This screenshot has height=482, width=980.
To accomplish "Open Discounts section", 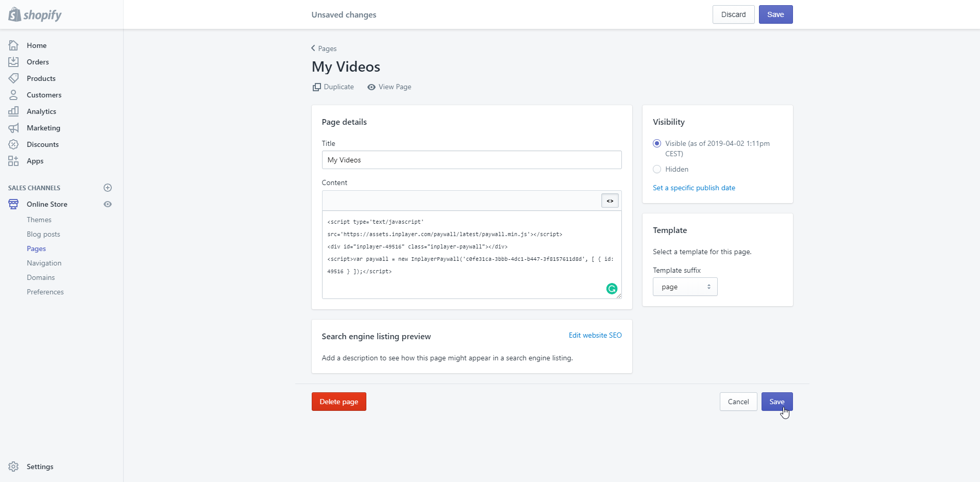I will pos(43,144).
